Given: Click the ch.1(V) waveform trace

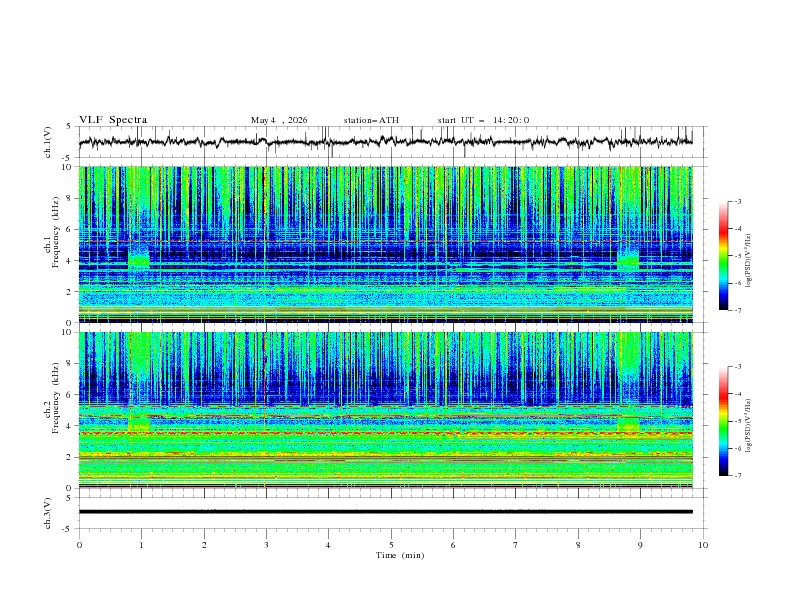Looking at the screenshot, I should pos(385,142).
